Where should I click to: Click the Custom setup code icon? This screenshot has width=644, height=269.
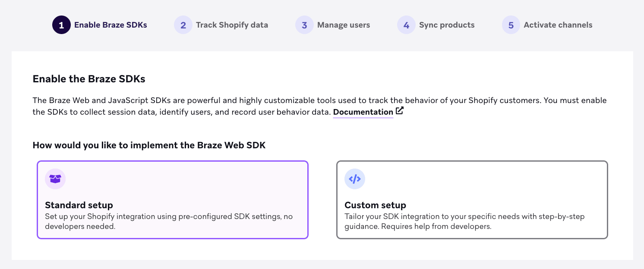click(x=355, y=178)
